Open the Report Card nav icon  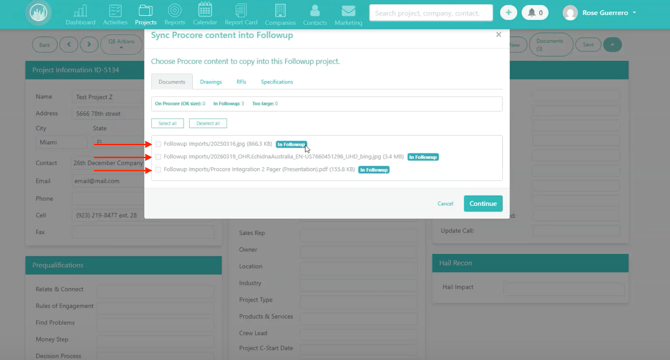tap(241, 15)
